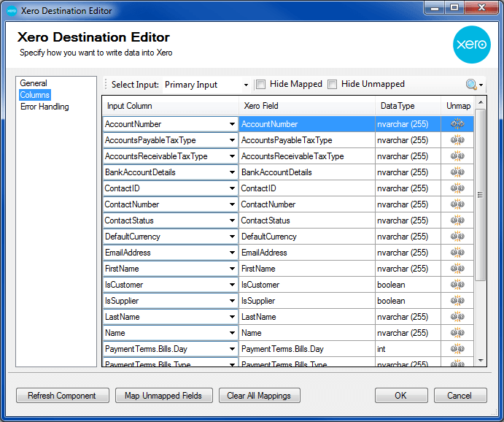Unmap the IsCustomer field
The height and width of the screenshot is (422, 504).
[x=457, y=285]
